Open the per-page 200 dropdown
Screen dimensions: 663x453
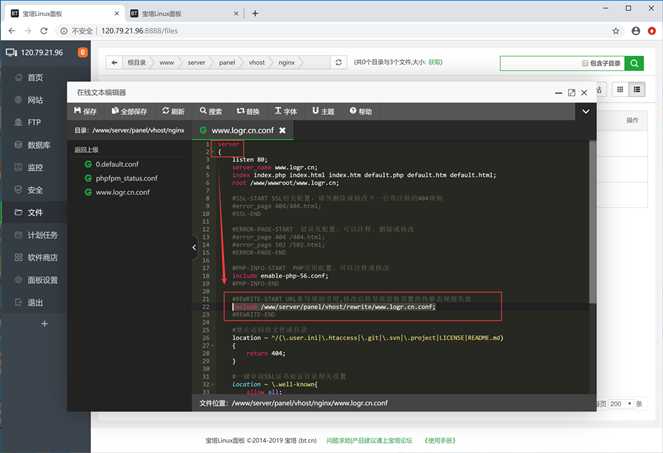click(x=621, y=404)
